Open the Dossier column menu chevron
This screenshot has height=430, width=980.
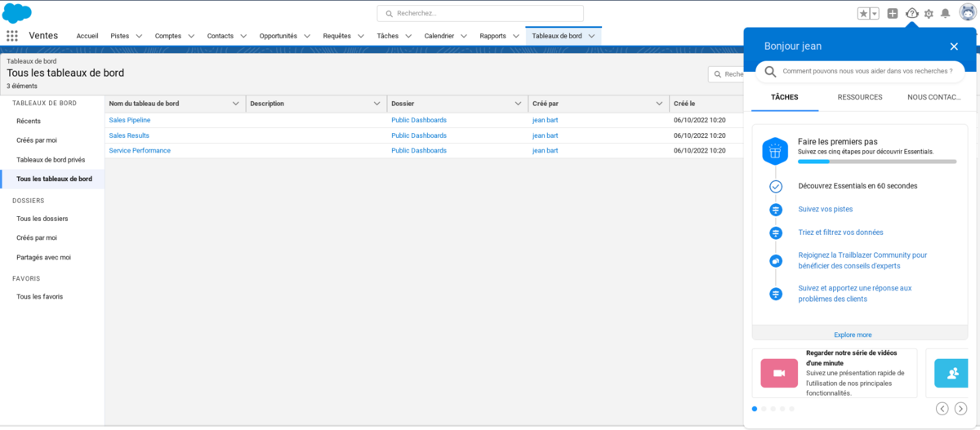[519, 104]
